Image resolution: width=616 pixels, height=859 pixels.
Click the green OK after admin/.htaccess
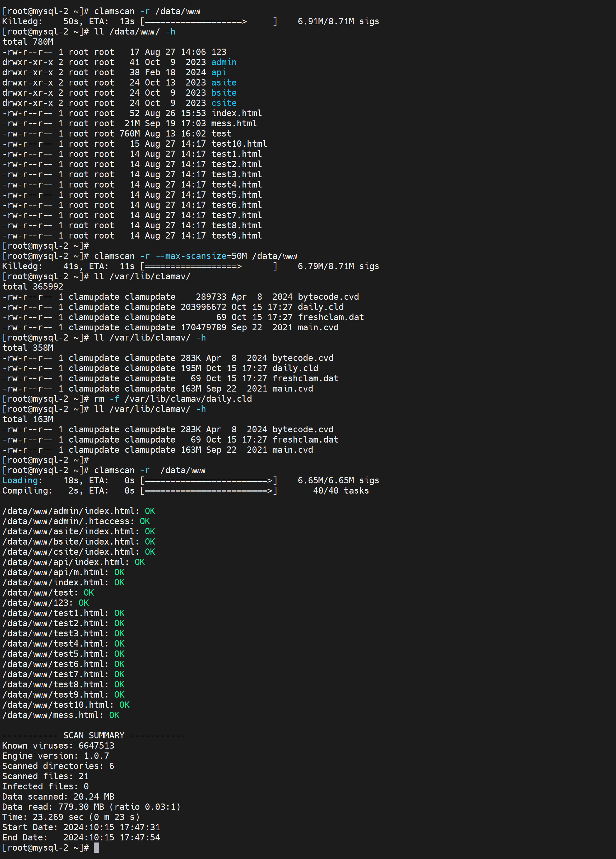(x=145, y=521)
